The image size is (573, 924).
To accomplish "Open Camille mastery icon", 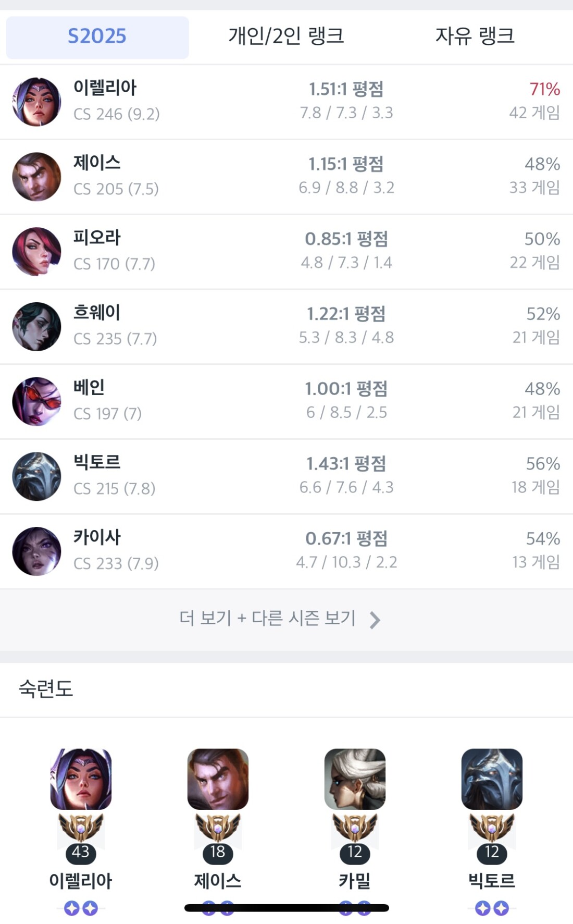I will [x=355, y=779].
